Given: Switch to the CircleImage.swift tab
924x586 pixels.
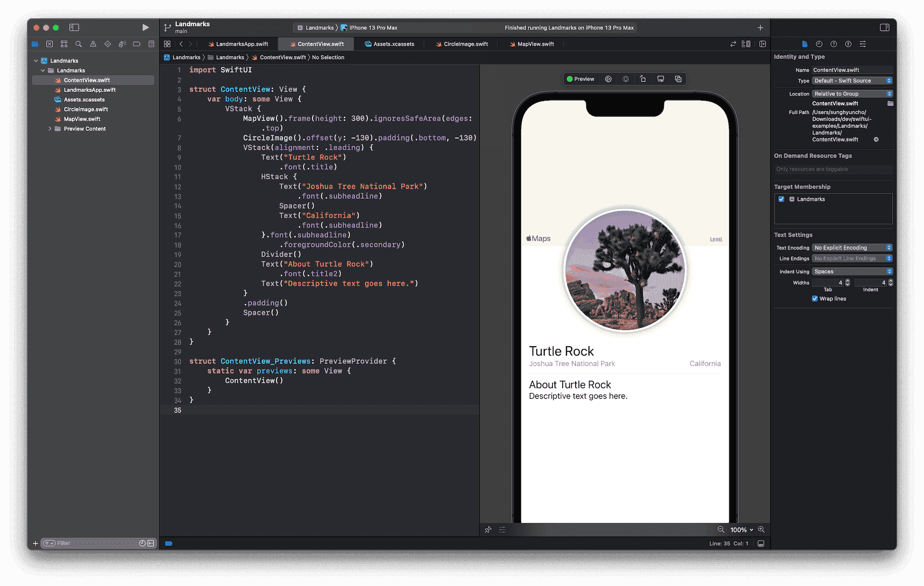Looking at the screenshot, I should pos(465,44).
